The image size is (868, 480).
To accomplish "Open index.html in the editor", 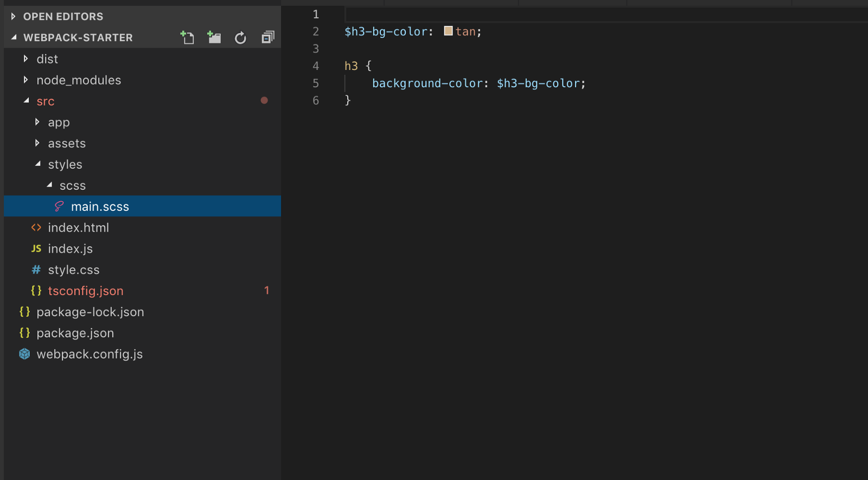I will (x=78, y=228).
